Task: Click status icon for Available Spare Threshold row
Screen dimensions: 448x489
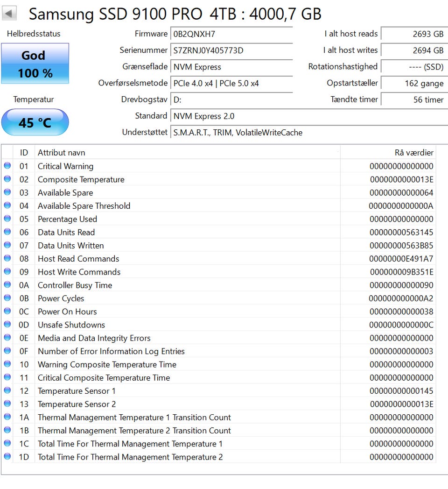Action: click(7, 205)
